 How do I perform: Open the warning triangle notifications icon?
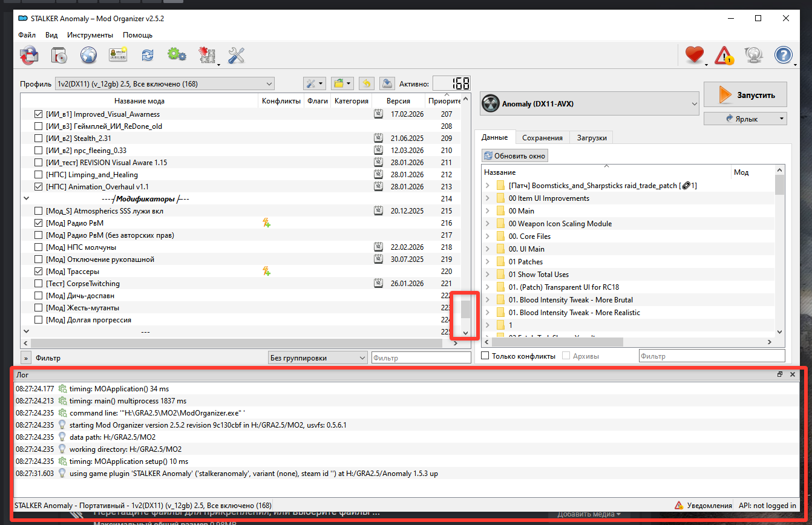[724, 56]
